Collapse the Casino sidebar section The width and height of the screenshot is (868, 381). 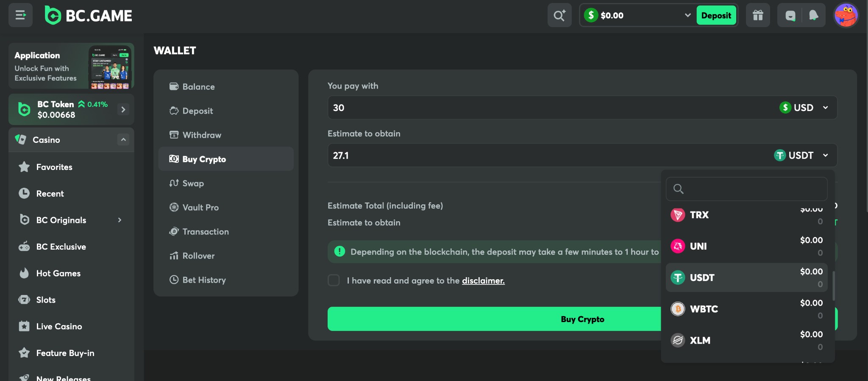(123, 139)
